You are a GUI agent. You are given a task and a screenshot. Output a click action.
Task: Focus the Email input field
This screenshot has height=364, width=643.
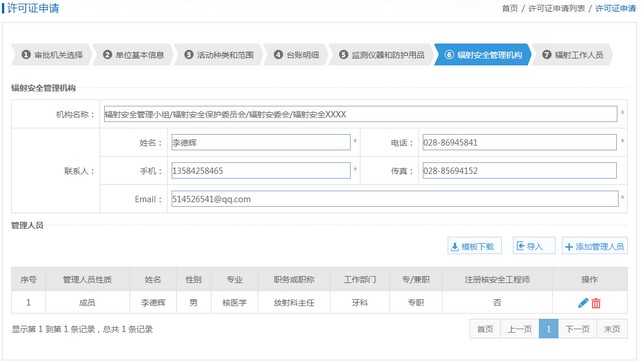(395, 199)
